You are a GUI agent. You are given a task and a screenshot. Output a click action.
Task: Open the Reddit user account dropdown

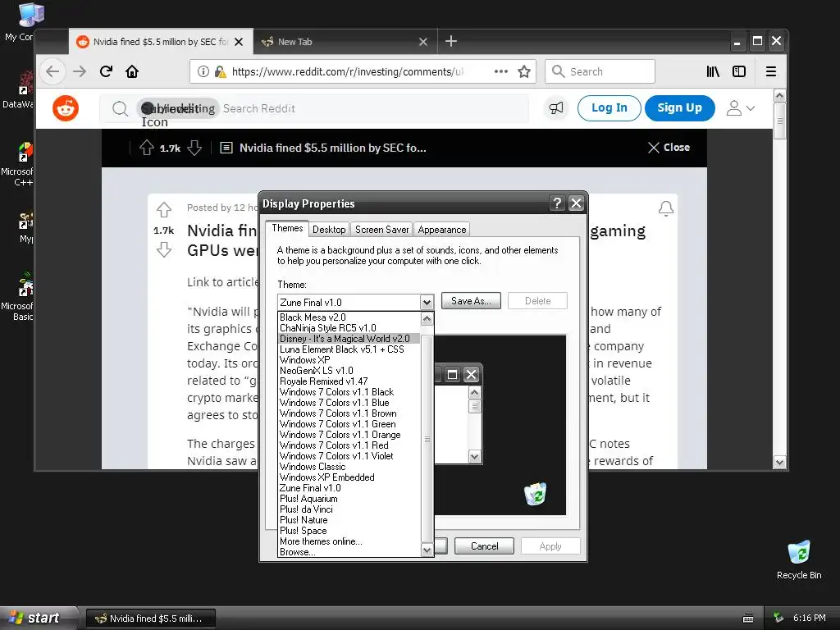(741, 108)
